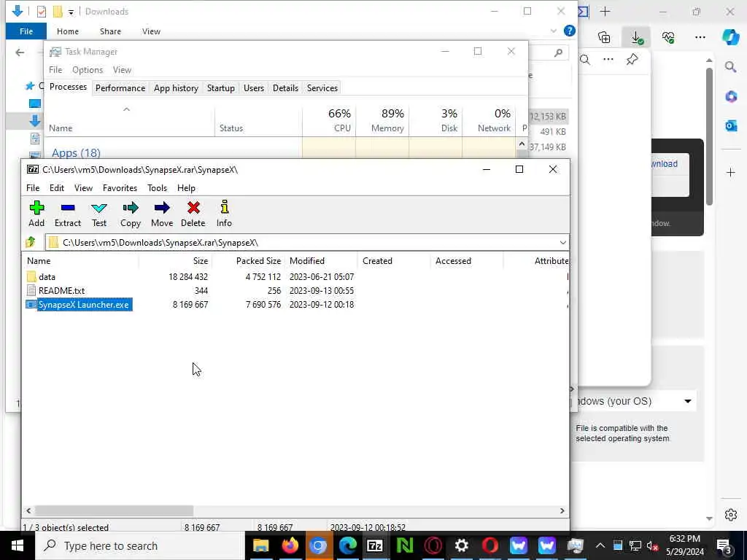Click the browser Collections icon
Viewport: 747px width, 560px height.
(604, 37)
